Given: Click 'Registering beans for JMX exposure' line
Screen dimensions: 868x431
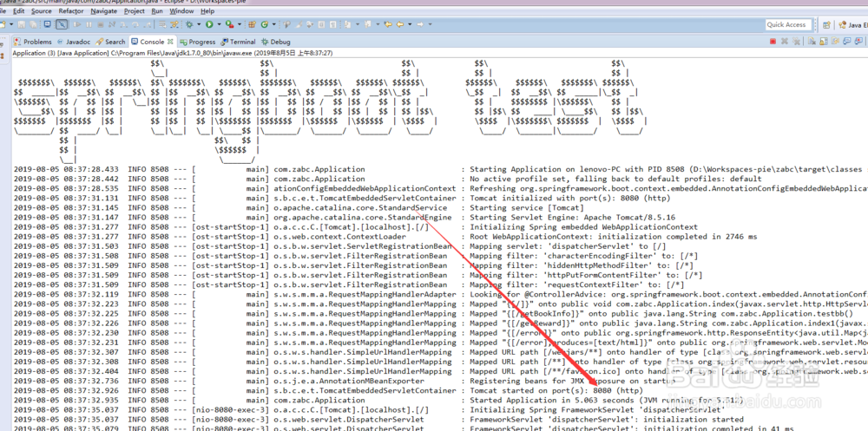Looking at the screenshot, I should 572,381.
